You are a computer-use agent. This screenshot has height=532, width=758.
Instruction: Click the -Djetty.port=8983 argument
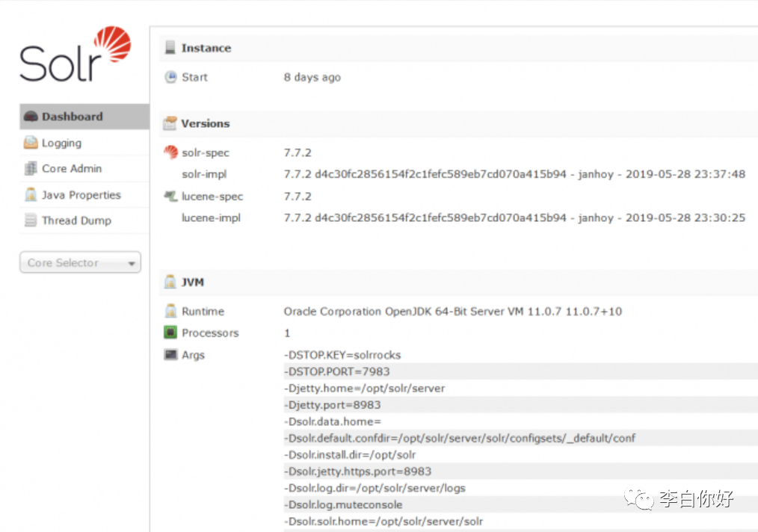click(x=332, y=405)
